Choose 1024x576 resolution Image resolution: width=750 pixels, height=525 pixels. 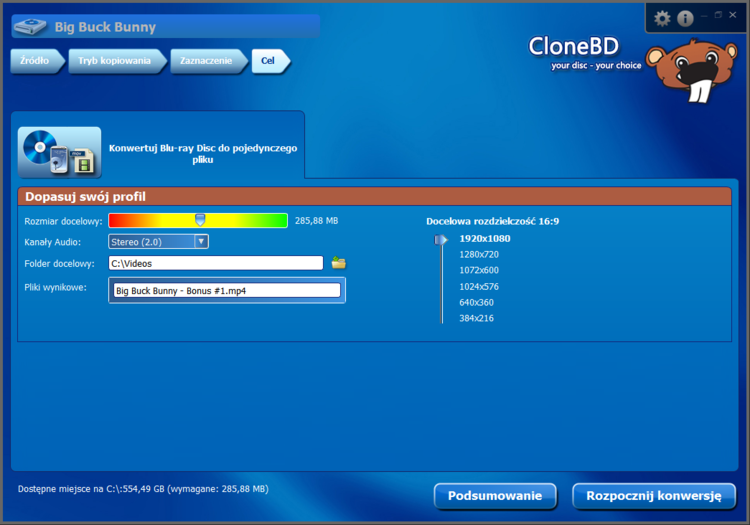(x=479, y=286)
